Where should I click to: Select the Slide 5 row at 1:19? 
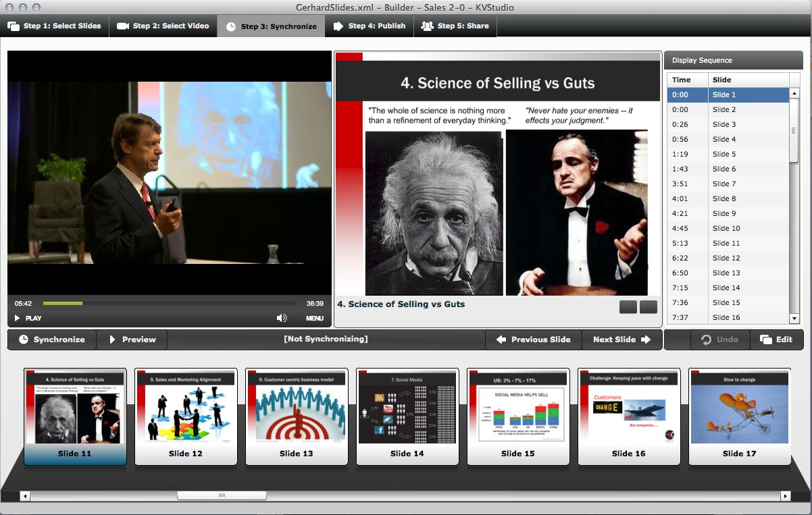pyautogui.click(x=728, y=154)
